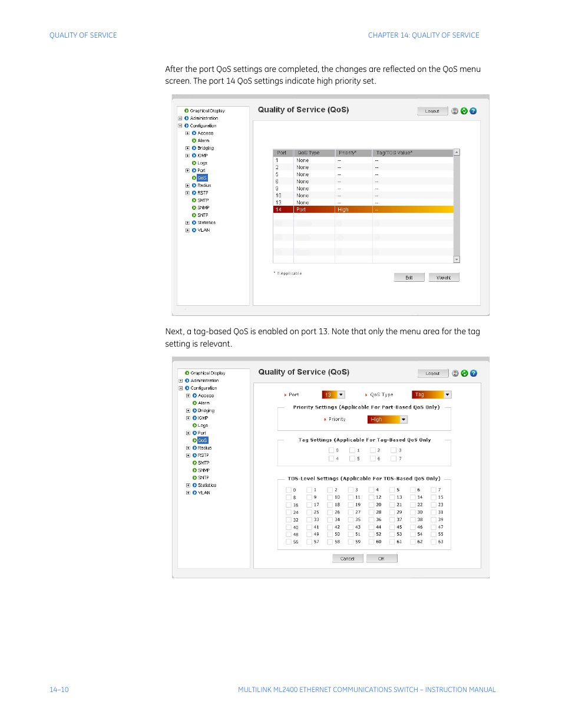The height and width of the screenshot is (728, 562).
Task: Click the OK button next to Cancel
Action: pos(381,558)
